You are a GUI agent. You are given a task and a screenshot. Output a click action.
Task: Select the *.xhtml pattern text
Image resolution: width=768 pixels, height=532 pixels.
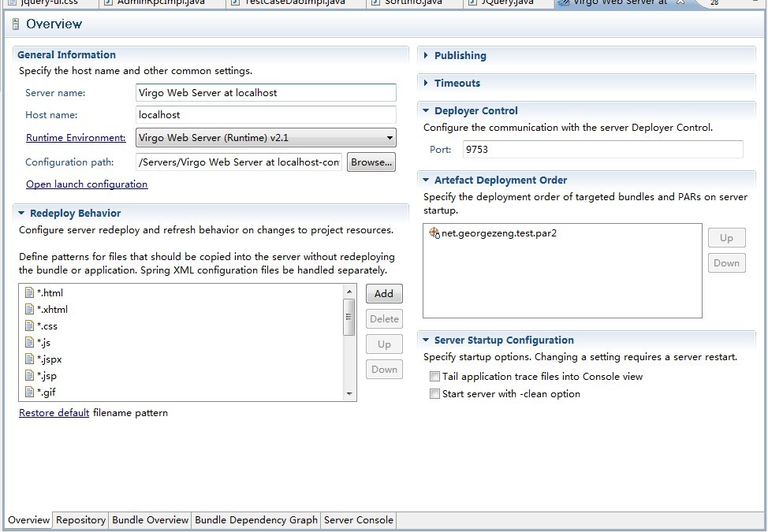click(x=52, y=309)
